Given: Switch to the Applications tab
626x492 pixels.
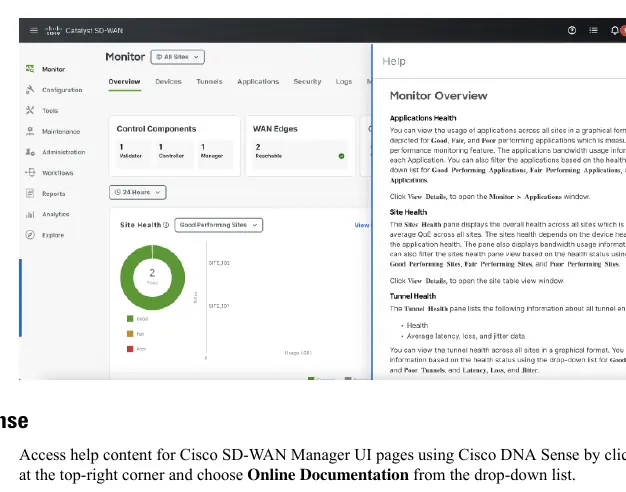Looking at the screenshot, I should point(258,81).
